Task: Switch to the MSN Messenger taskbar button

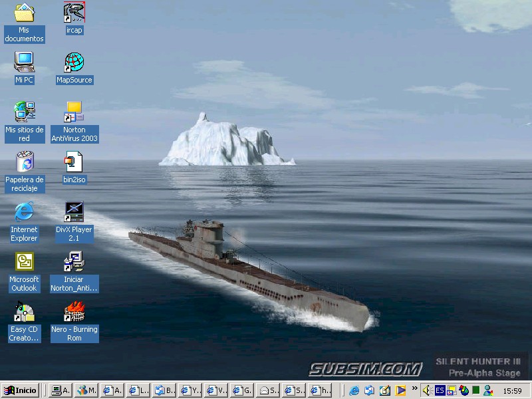Action: pyautogui.click(x=86, y=390)
